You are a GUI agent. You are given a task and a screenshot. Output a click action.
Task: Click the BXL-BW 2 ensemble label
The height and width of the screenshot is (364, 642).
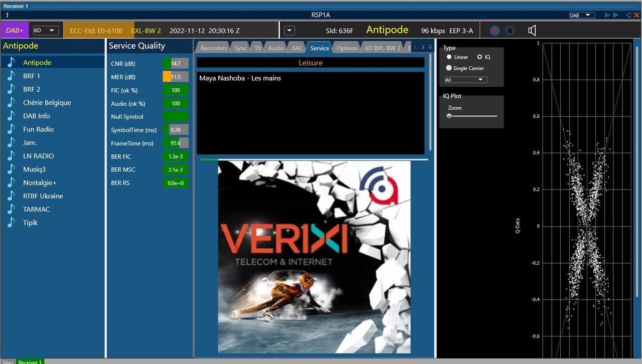tap(146, 31)
